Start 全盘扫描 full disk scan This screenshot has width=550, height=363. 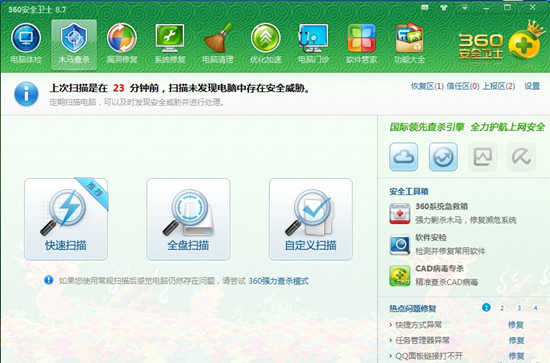point(188,220)
